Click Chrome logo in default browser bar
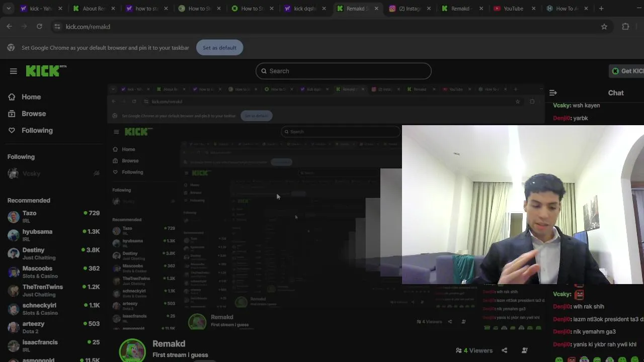 click(x=11, y=48)
